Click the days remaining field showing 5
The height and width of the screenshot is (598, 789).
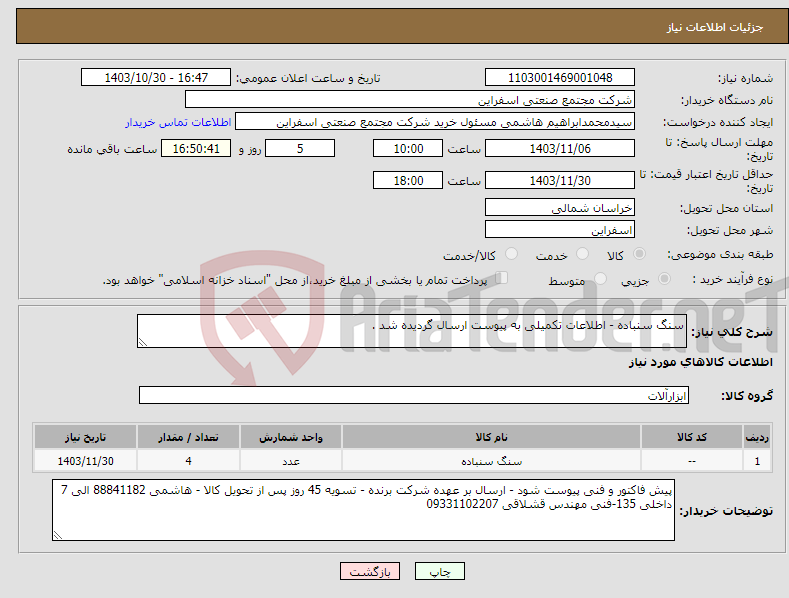(300, 148)
